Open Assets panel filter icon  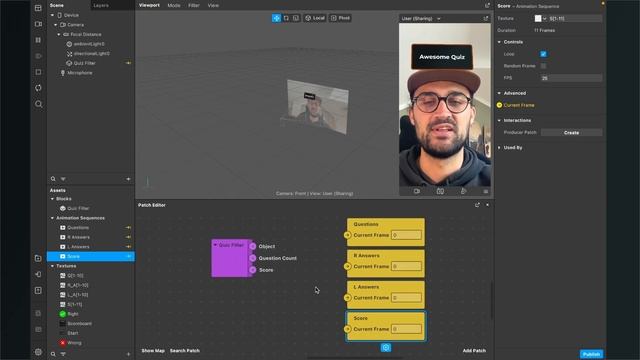coord(63,354)
